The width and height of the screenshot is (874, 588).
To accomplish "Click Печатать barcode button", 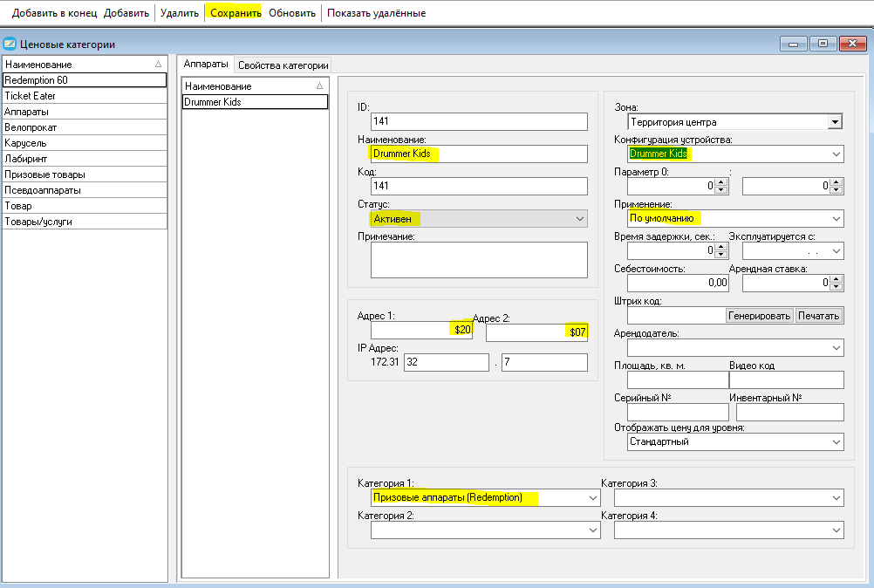I will point(818,316).
